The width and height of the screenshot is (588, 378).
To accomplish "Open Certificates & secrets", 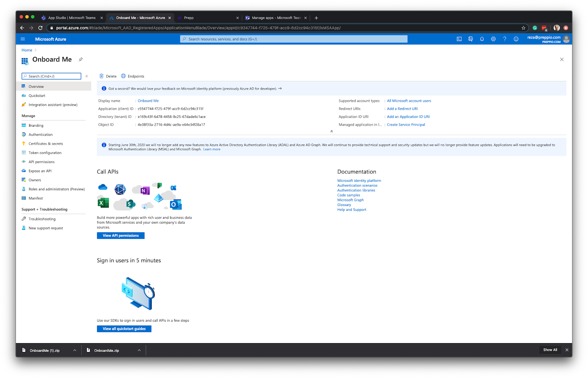I will [46, 143].
